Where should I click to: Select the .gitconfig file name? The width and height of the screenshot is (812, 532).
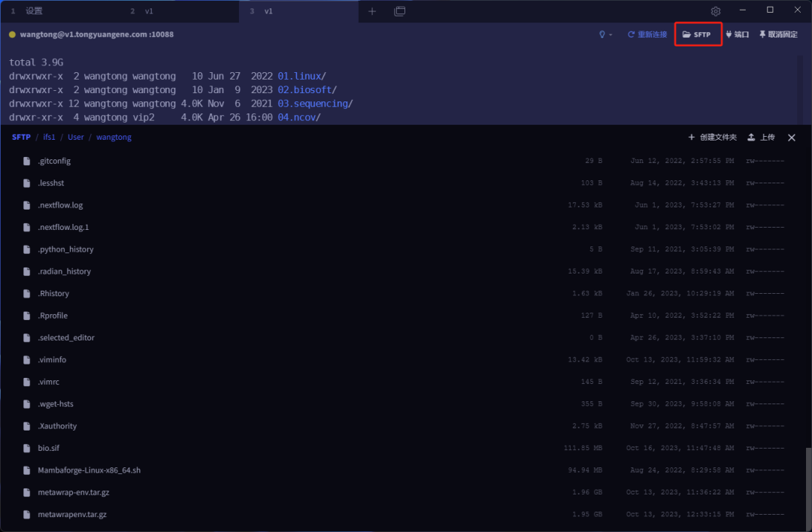pos(54,161)
